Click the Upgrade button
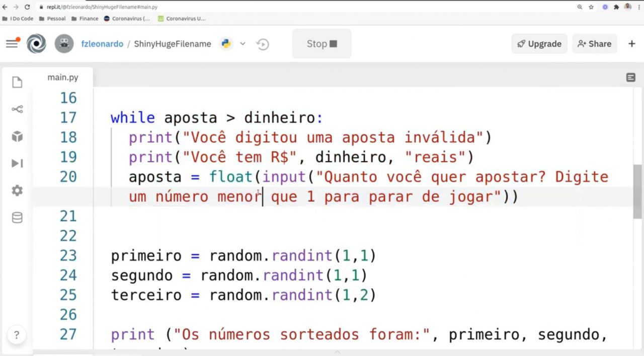Viewport: 644px width, 356px height. [539, 44]
